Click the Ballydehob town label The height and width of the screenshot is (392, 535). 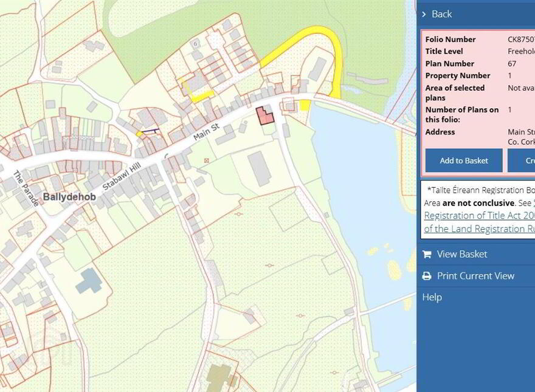(x=69, y=197)
